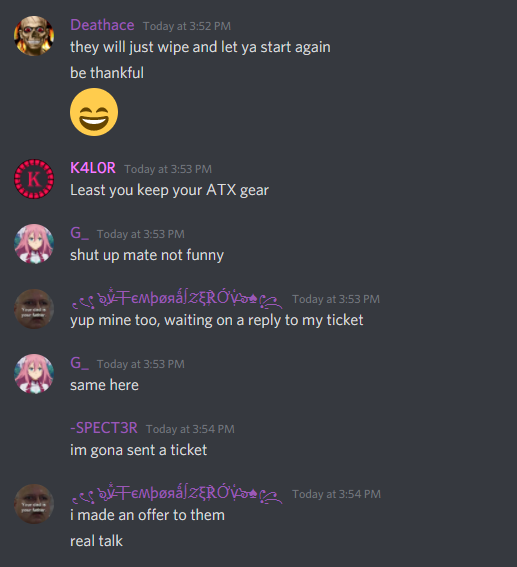
Task: Open the Deathace username profile
Action: click(x=102, y=25)
